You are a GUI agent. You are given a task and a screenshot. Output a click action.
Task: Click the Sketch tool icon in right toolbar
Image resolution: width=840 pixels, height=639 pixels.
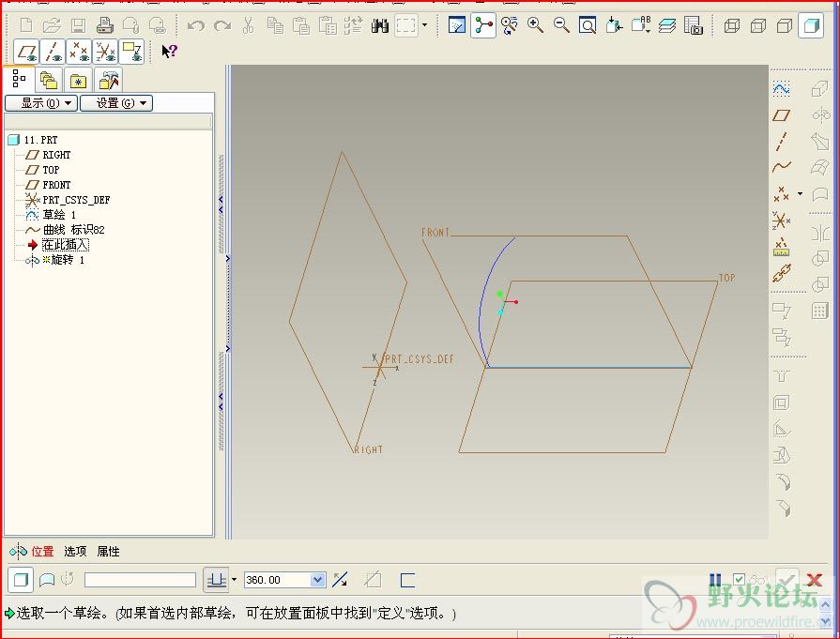[x=781, y=88]
